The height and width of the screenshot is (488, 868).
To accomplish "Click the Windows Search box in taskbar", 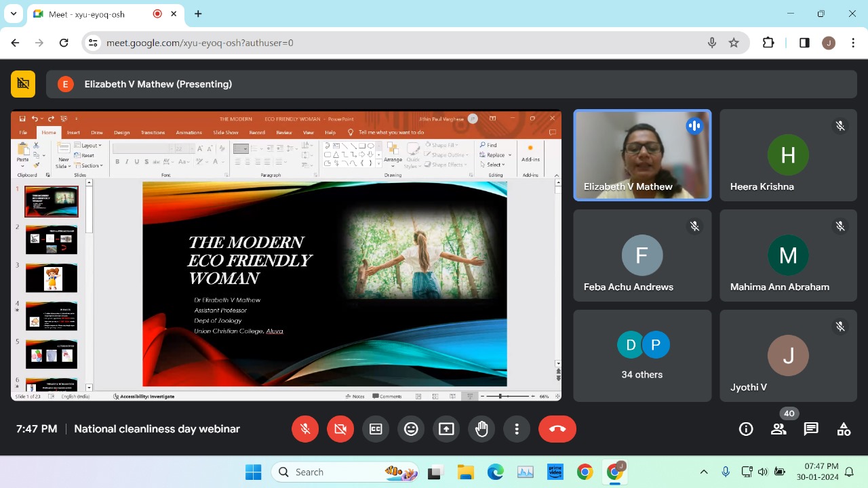I will click(346, 472).
